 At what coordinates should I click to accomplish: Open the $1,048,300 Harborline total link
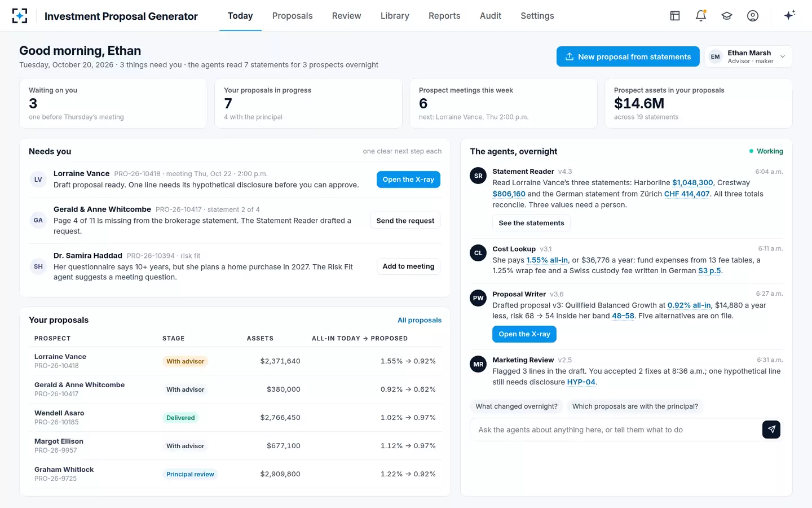(x=692, y=182)
